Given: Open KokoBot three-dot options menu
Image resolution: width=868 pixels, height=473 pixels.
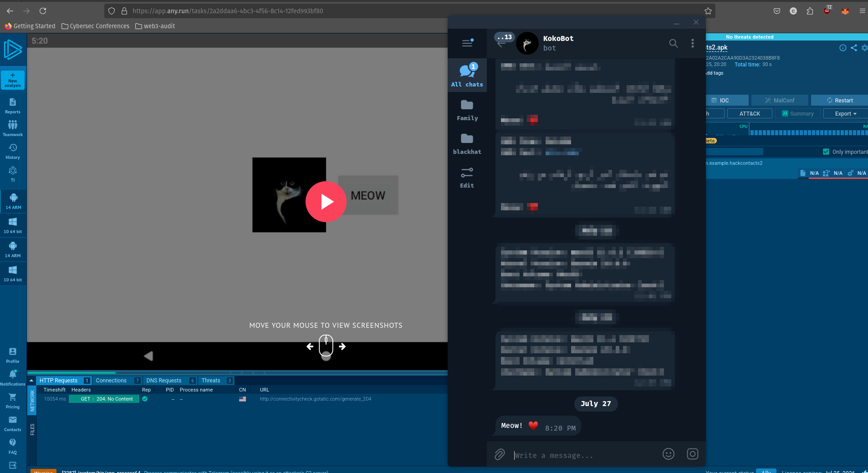Looking at the screenshot, I should coord(692,43).
